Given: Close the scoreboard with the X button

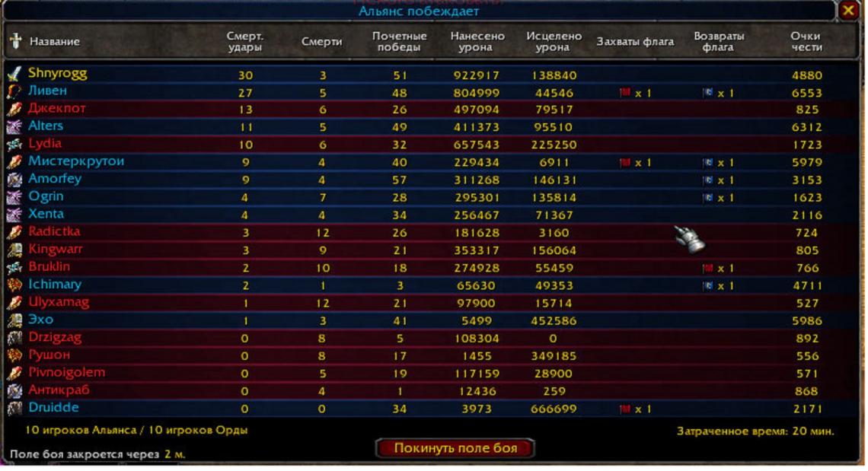Looking at the screenshot, I should pyautogui.click(x=848, y=10).
